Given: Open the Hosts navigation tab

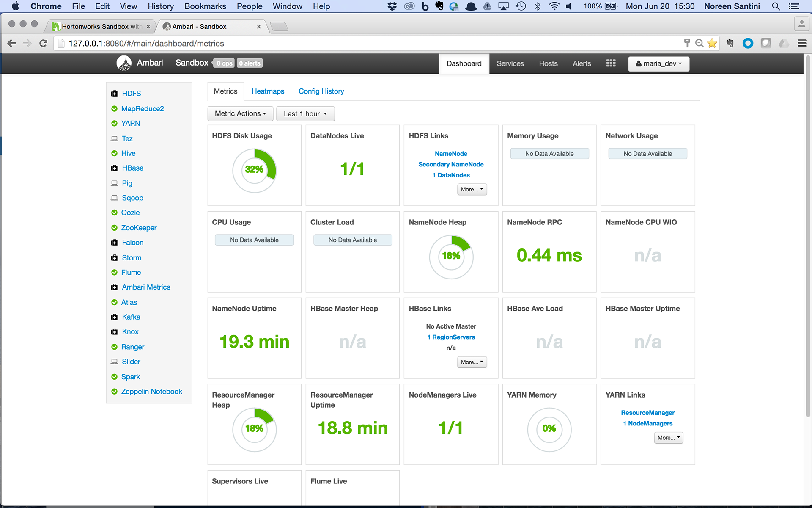Looking at the screenshot, I should (x=548, y=63).
